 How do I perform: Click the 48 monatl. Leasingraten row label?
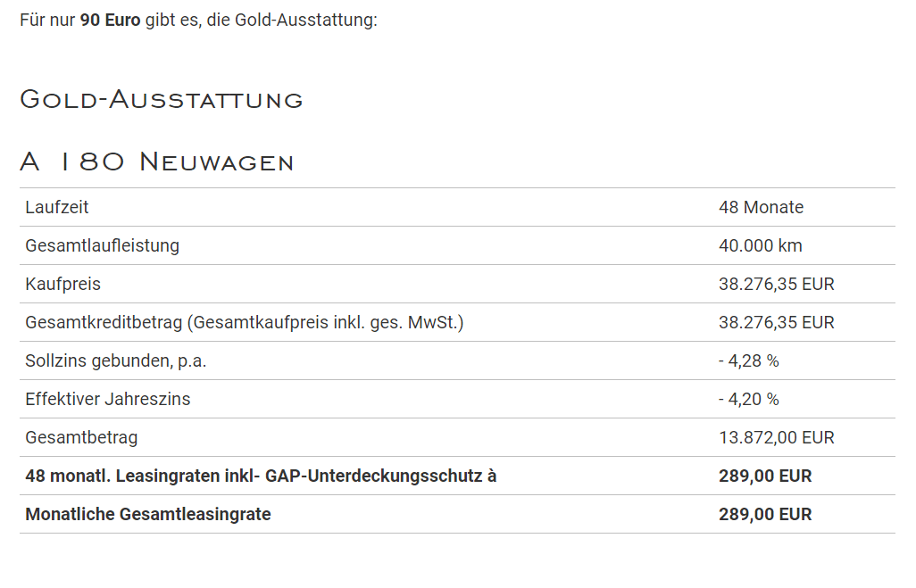(261, 476)
